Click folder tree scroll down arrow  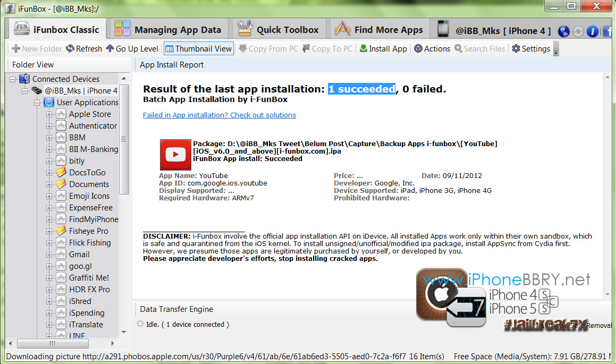tap(124, 332)
